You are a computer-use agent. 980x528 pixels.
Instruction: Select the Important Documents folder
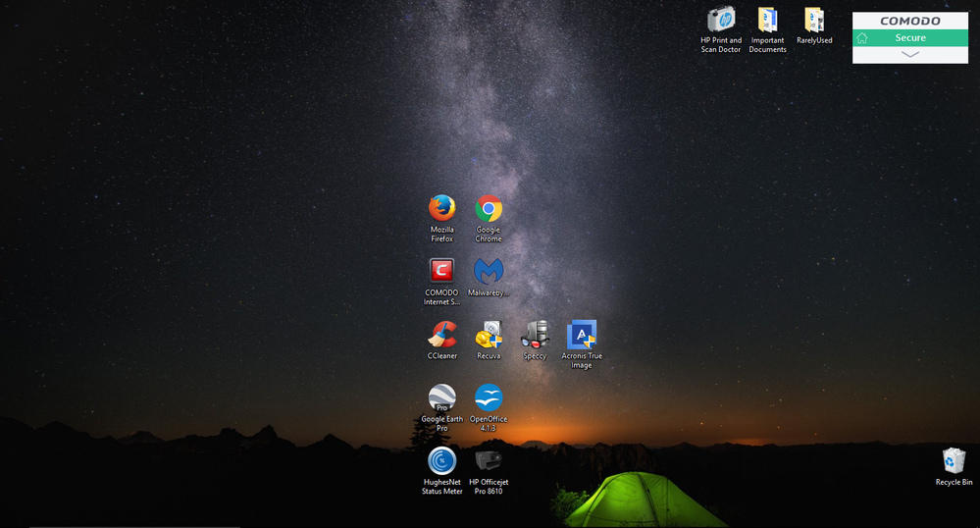tap(767, 20)
